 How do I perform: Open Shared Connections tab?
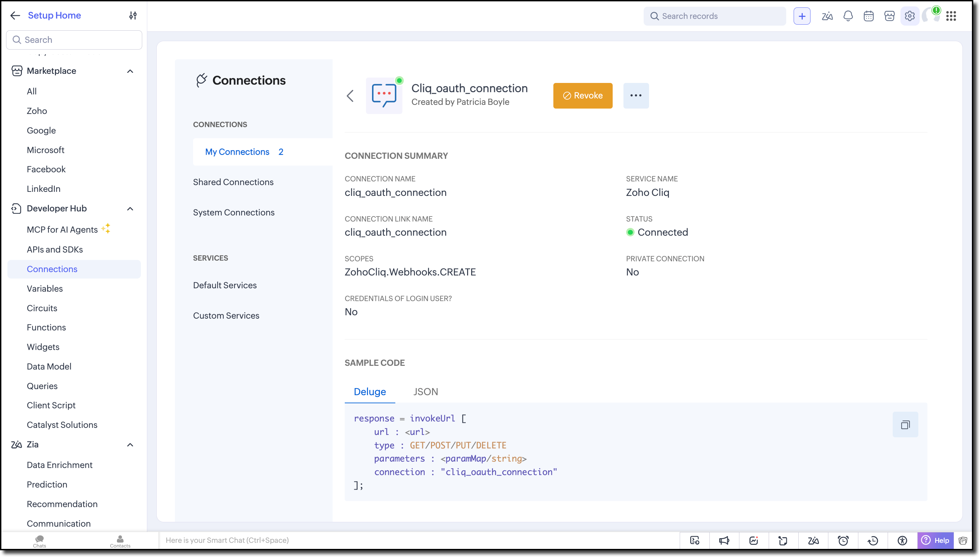tap(233, 182)
